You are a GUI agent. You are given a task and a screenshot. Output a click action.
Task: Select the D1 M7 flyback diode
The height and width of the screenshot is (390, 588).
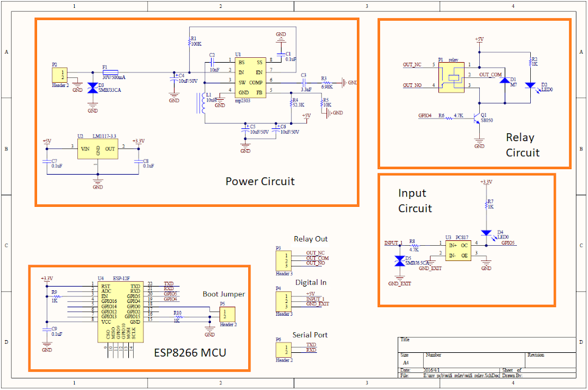505,80
